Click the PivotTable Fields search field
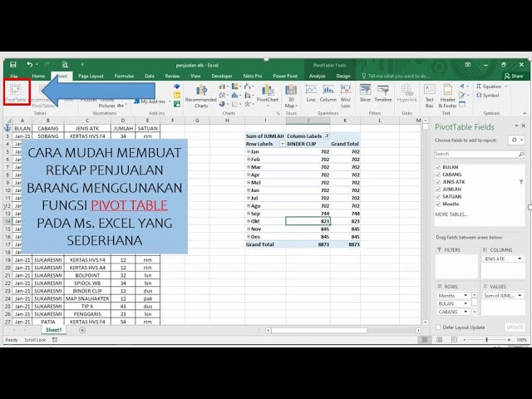This screenshot has width=532, height=399. (480, 154)
